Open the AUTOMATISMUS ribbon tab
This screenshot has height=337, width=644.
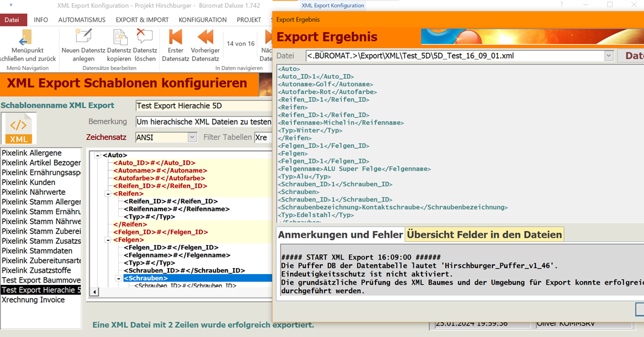pyautogui.click(x=82, y=20)
